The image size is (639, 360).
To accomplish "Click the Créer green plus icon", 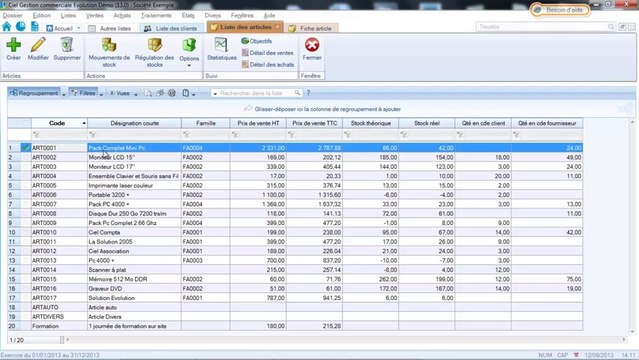I will coord(13,45).
